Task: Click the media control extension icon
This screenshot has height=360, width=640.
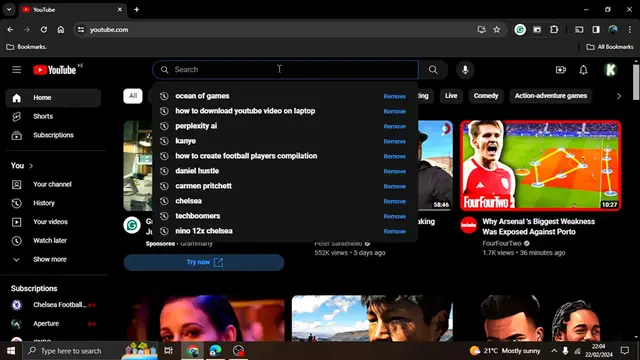Action: (x=537, y=30)
